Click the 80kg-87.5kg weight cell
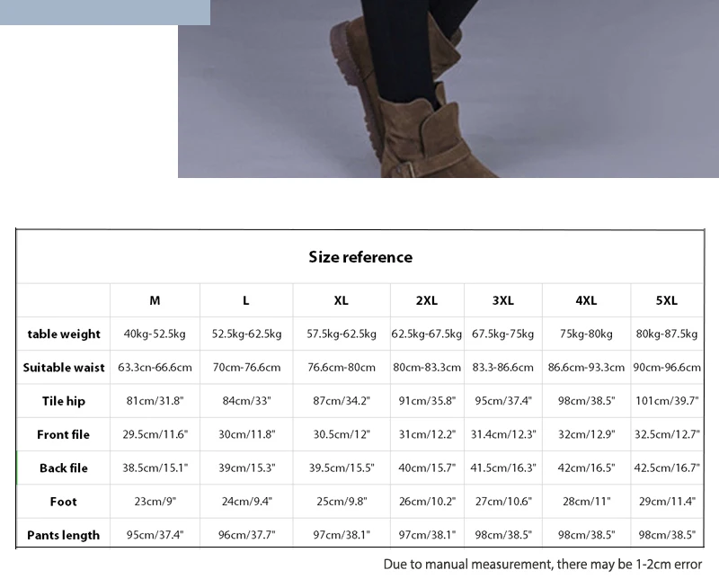Screen dimensions: 719x588 (x=667, y=334)
